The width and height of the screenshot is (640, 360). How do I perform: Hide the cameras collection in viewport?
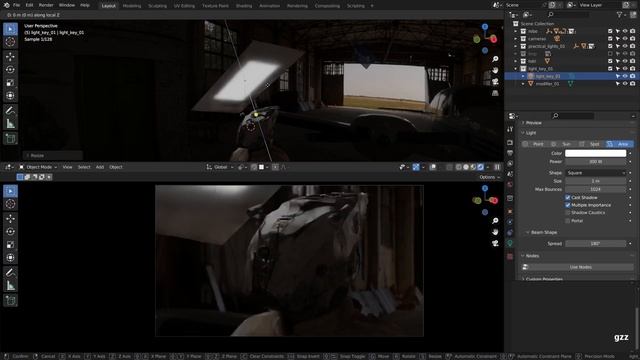(625, 39)
